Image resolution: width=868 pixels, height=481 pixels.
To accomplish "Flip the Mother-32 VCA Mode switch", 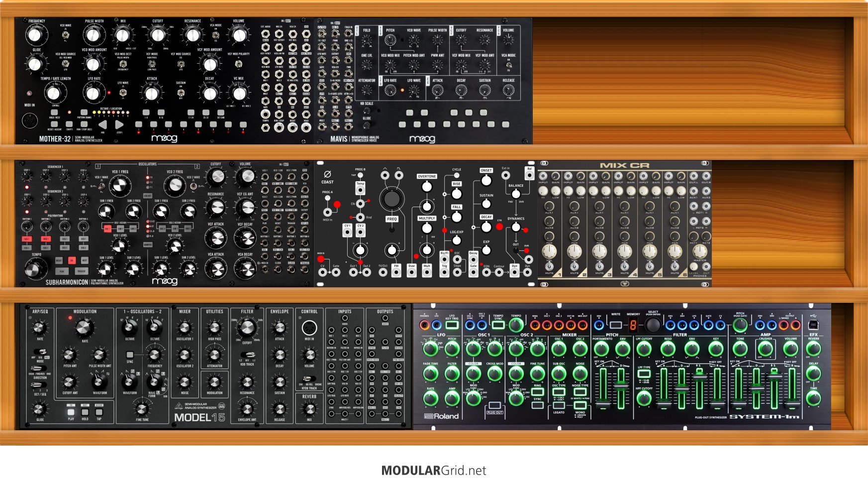I will click(x=216, y=35).
